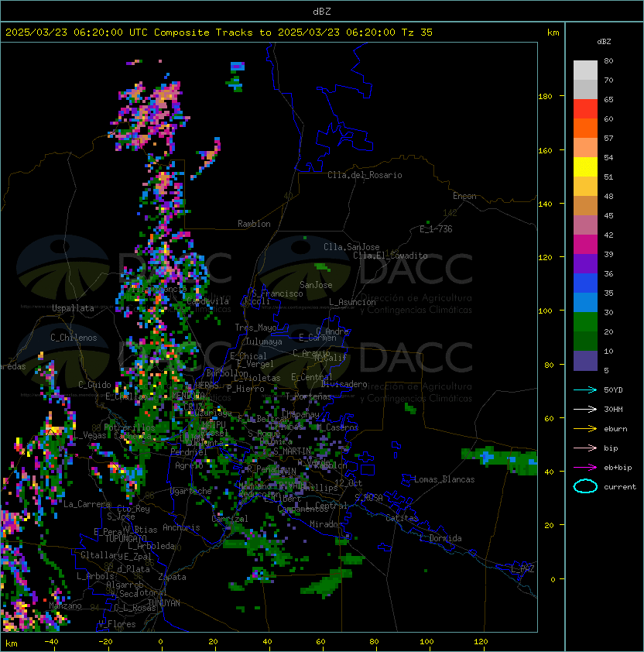Screen dimensions: 644x652
Task: Click the 'Mirador' map label
Action: pyautogui.click(x=327, y=524)
